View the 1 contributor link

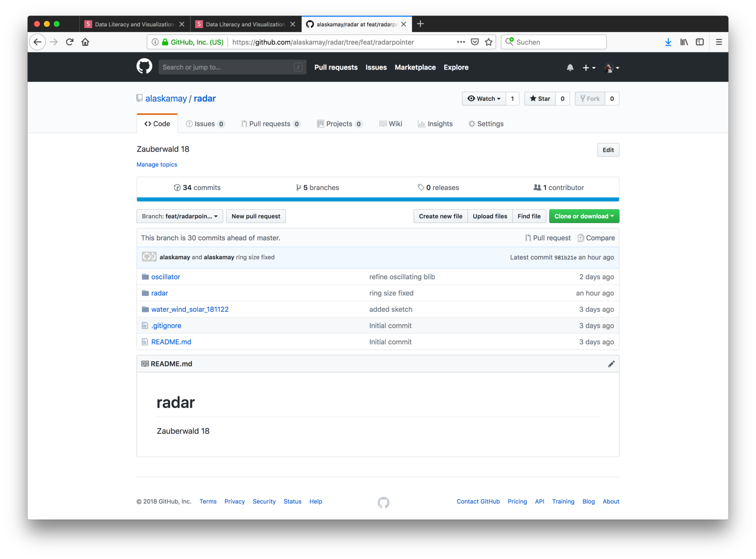click(x=559, y=188)
